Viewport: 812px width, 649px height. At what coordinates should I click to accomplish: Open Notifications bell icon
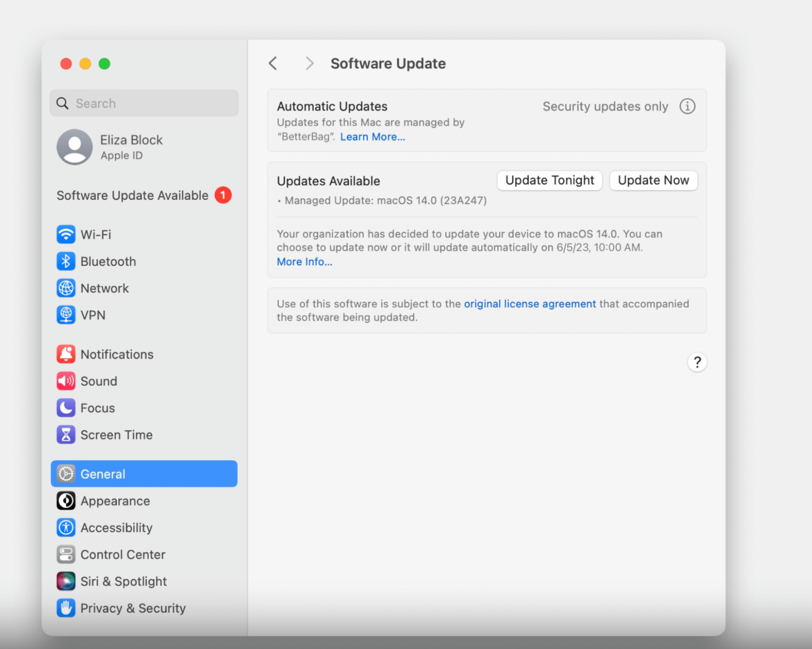pos(65,354)
